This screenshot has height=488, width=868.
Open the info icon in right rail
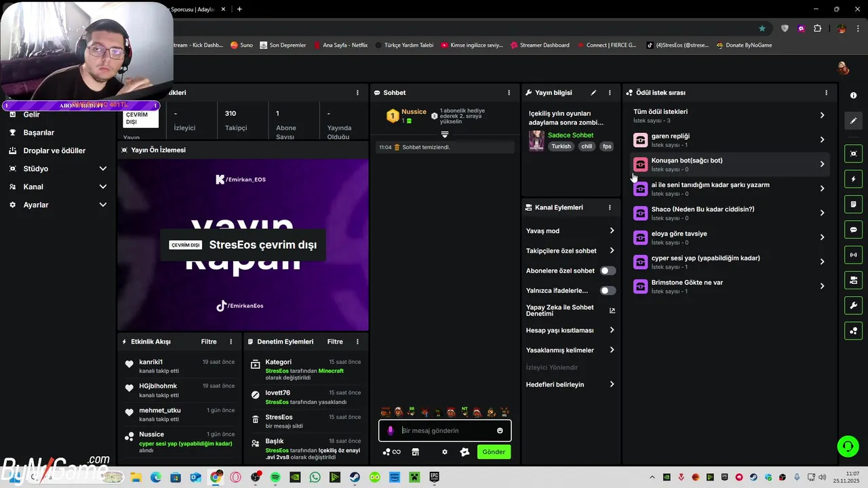[853, 96]
